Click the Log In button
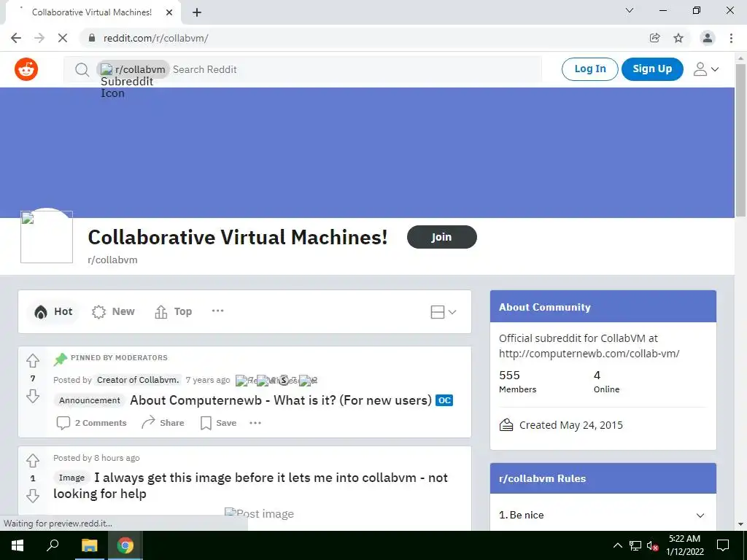Screen dimensions: 747x560 589,69
